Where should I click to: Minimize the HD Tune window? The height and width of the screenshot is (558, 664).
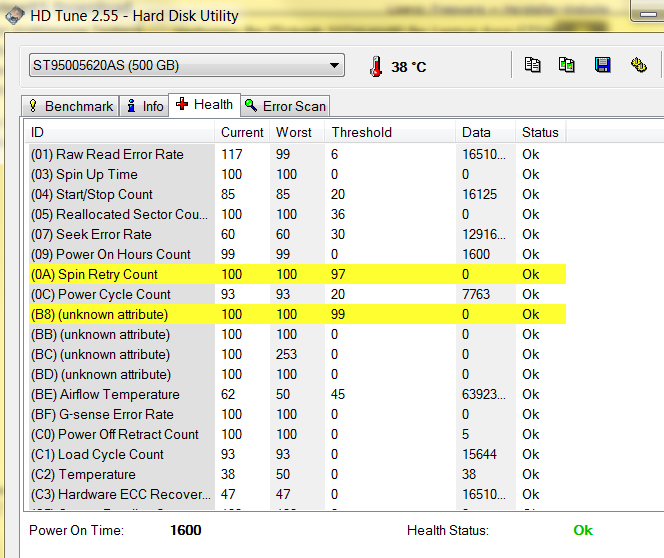(648, 12)
